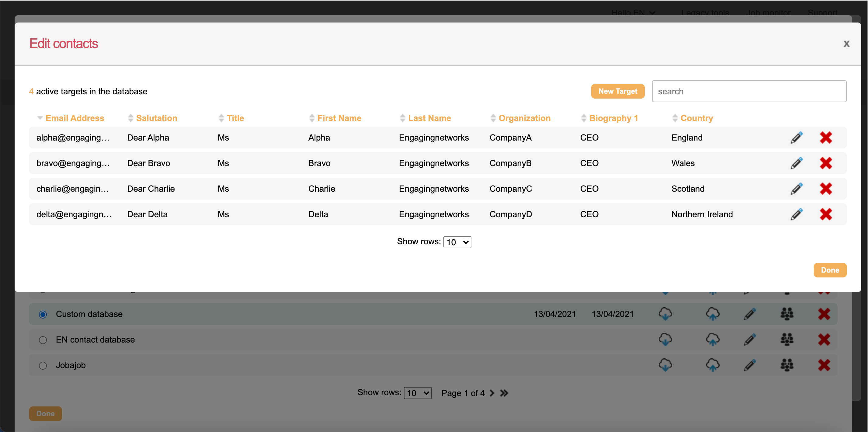Open contacts for Jobajob using the people icon

[x=787, y=365]
